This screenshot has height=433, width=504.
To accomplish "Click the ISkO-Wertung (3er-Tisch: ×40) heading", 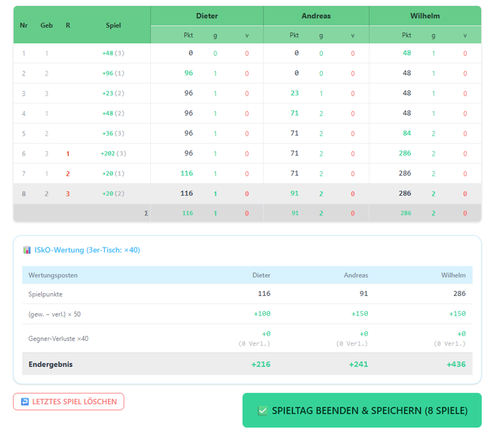I will tap(87, 250).
